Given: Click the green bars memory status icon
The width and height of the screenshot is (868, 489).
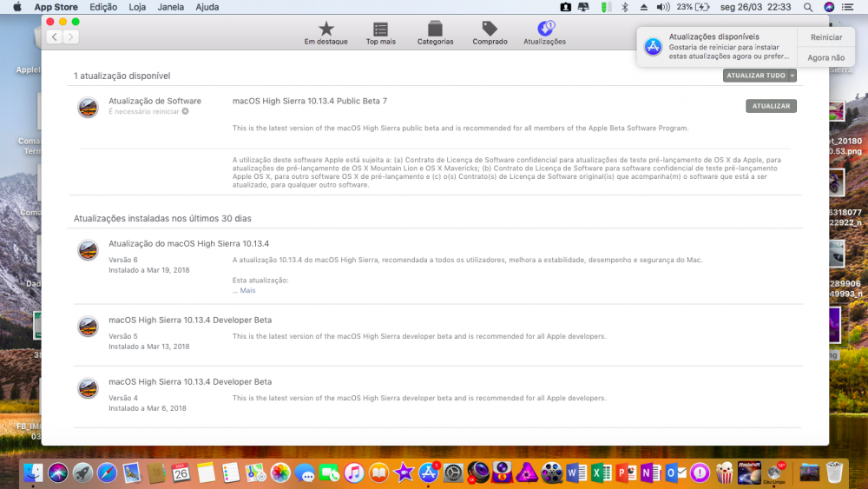Looking at the screenshot, I should (606, 7).
